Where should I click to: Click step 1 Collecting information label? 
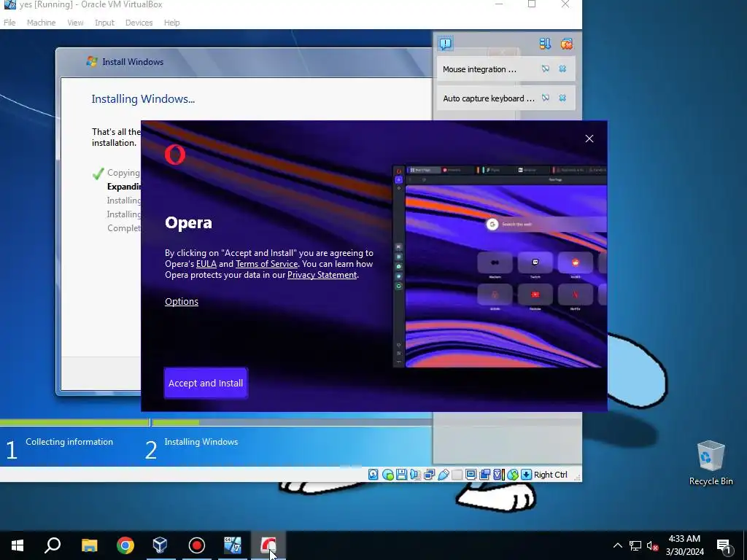click(69, 441)
